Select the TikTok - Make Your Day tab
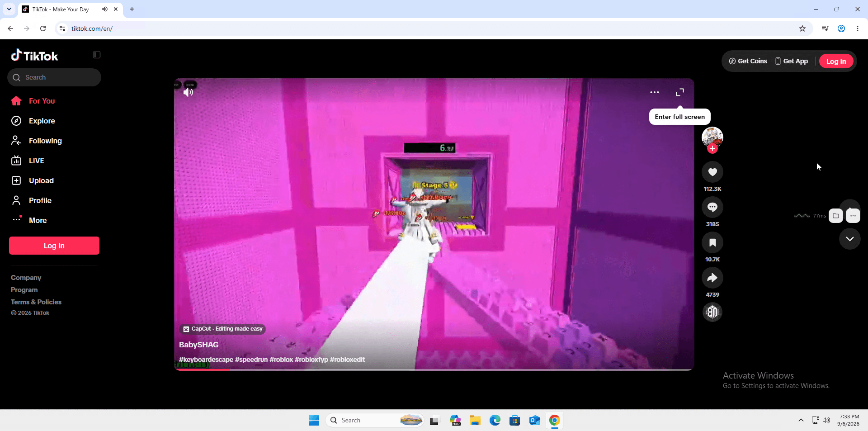The height and width of the screenshot is (431, 868). pyautogui.click(x=71, y=9)
